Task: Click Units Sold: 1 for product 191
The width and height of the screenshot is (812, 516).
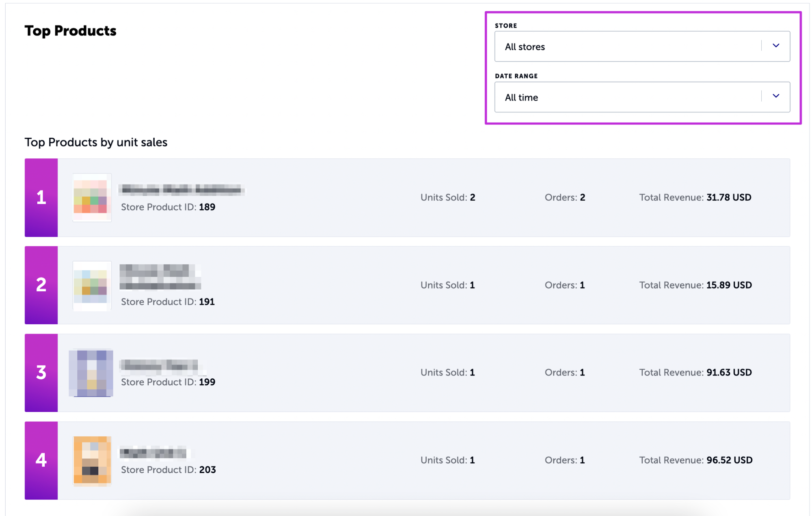Action: tap(447, 285)
